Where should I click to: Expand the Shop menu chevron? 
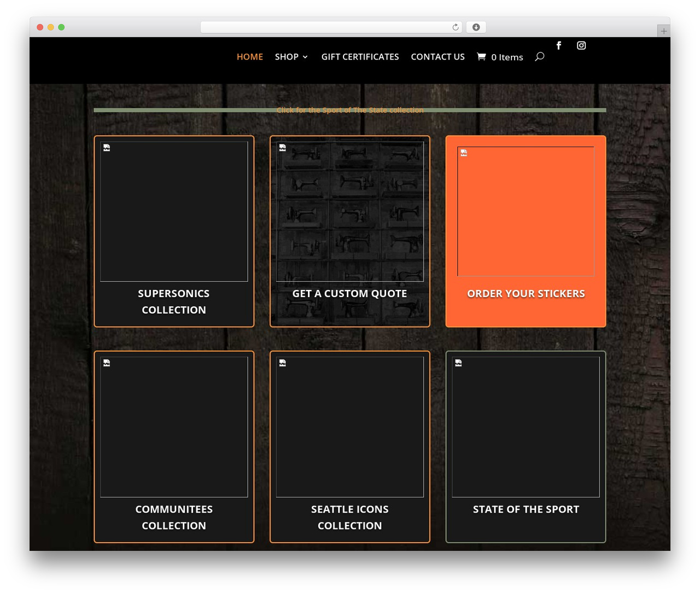pyautogui.click(x=305, y=57)
